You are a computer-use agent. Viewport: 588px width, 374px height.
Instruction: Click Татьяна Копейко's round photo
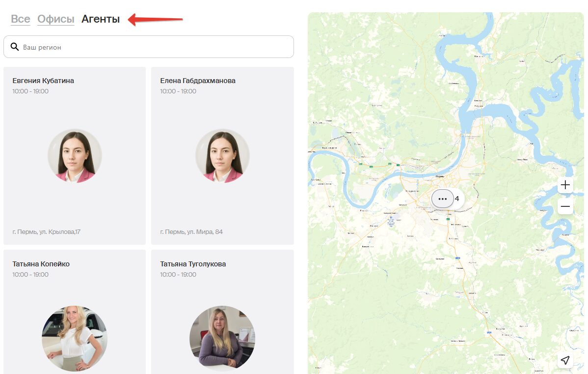[x=75, y=338]
